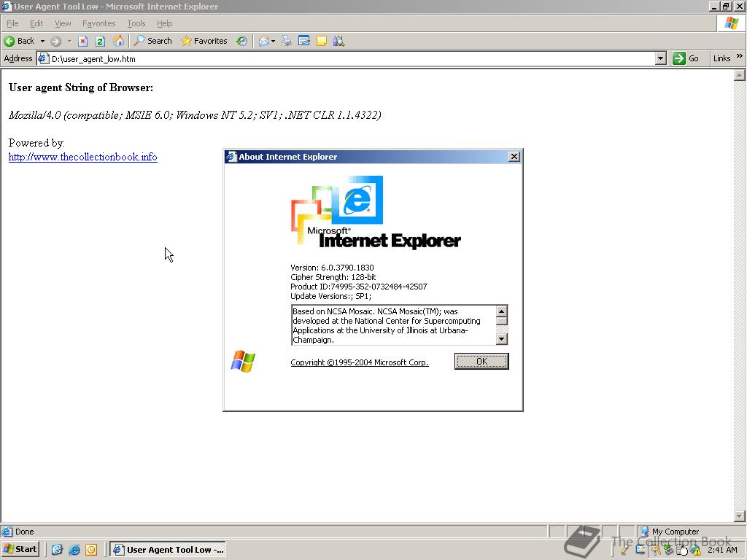Open the Help menu

pyautogui.click(x=164, y=23)
